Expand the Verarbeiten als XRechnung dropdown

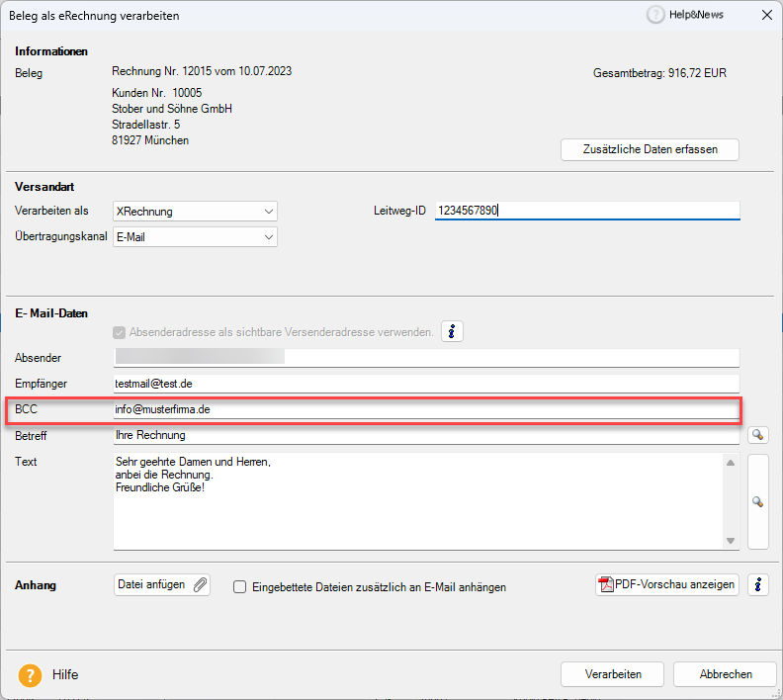point(269,211)
